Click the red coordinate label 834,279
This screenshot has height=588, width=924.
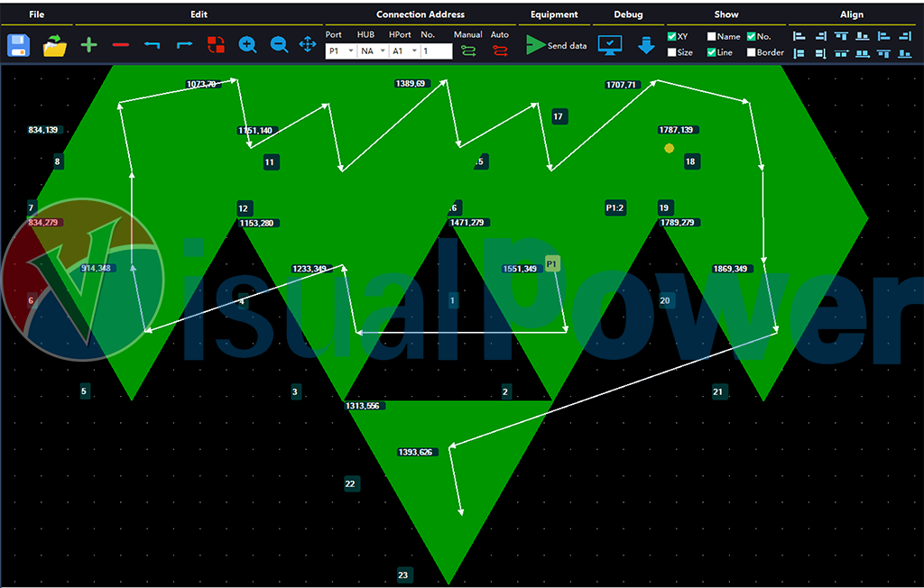coord(45,223)
